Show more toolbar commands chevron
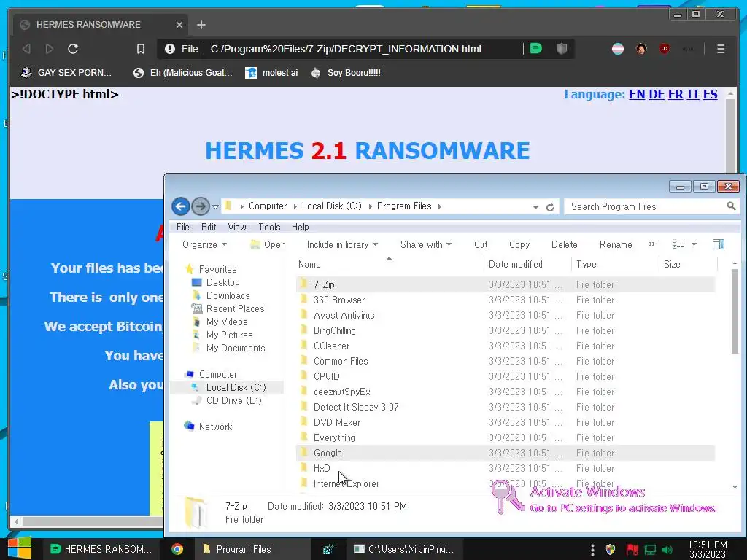The height and width of the screenshot is (560, 747). point(651,244)
